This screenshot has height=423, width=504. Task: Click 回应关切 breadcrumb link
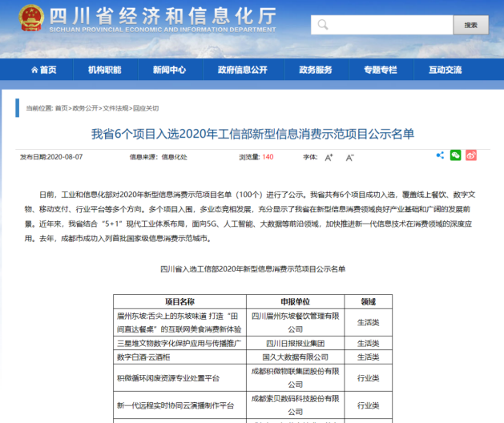coord(146,108)
